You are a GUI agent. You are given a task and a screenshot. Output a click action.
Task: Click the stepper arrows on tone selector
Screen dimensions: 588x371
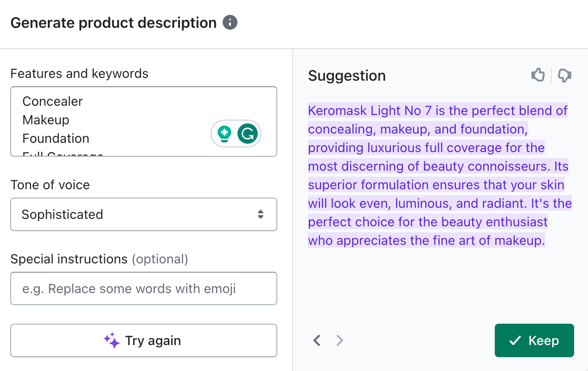coord(261,214)
